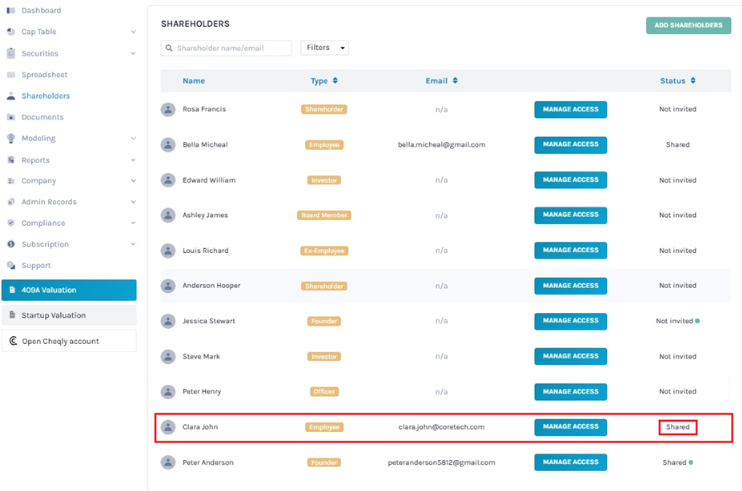Click the Spreadsheet icon in sidebar
This screenshot has height=491, width=742.
pyautogui.click(x=11, y=75)
